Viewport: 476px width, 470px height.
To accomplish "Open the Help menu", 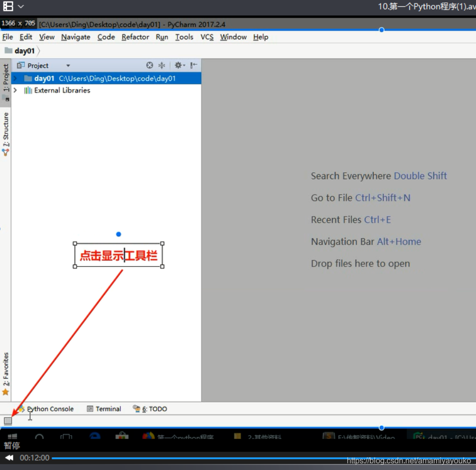I will [x=261, y=37].
